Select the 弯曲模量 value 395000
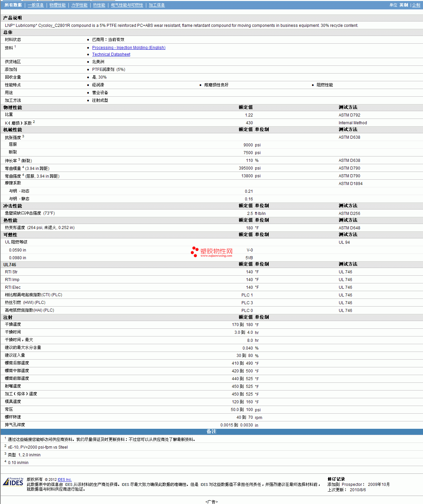 [246, 168]
